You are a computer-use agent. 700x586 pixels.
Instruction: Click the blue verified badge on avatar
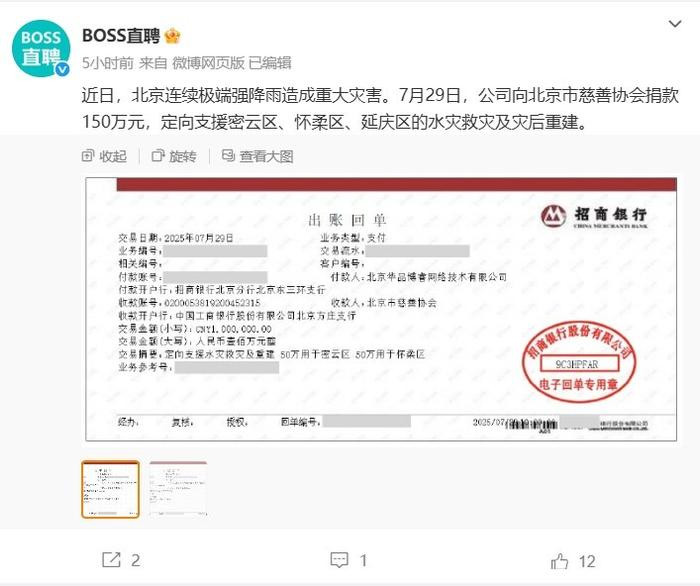(62, 69)
